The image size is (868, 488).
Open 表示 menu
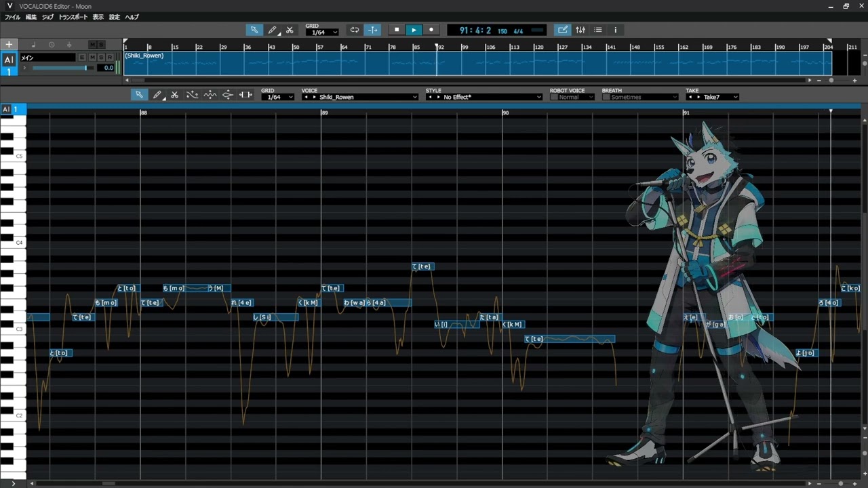point(98,17)
